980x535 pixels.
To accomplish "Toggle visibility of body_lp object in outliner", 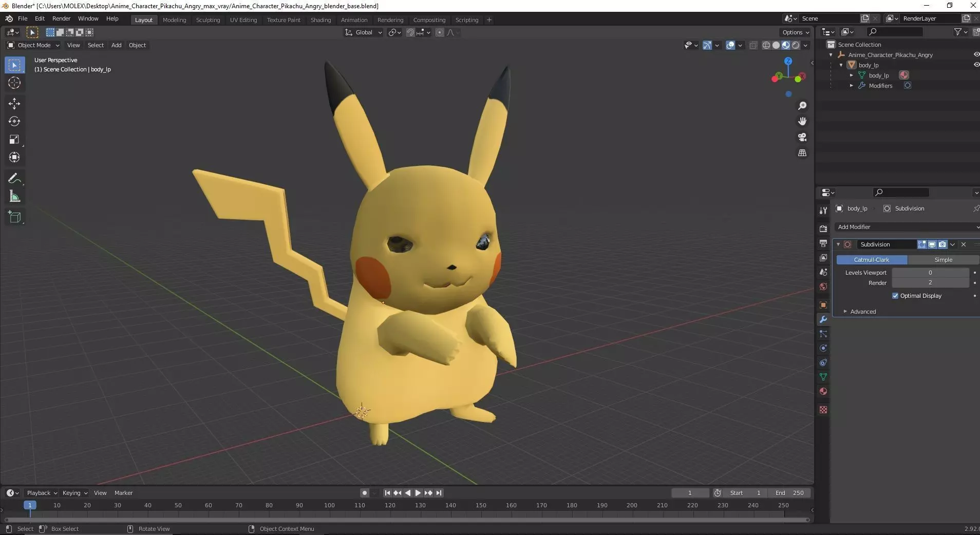I will coord(976,65).
